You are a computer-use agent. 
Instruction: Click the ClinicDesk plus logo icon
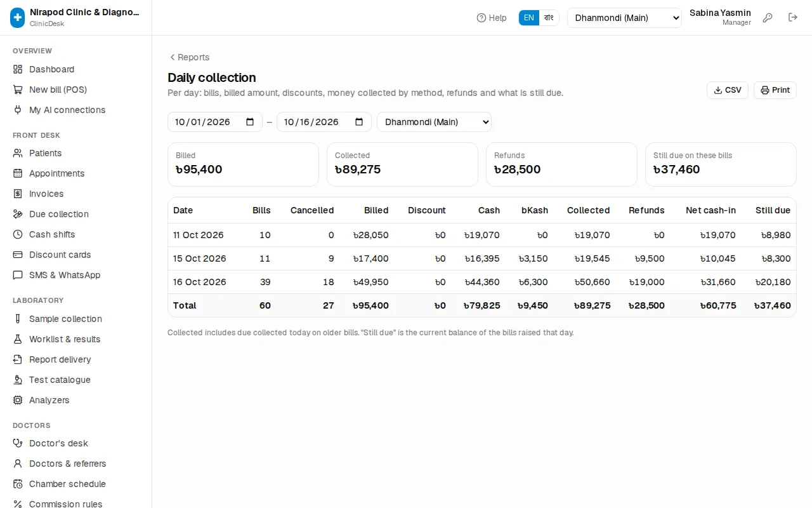[x=18, y=18]
